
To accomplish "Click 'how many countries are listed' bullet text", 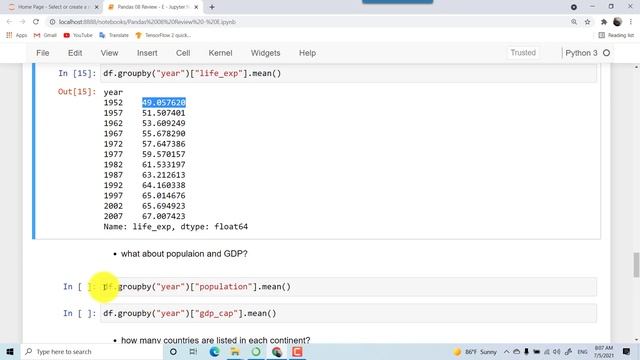I will point(216,340).
